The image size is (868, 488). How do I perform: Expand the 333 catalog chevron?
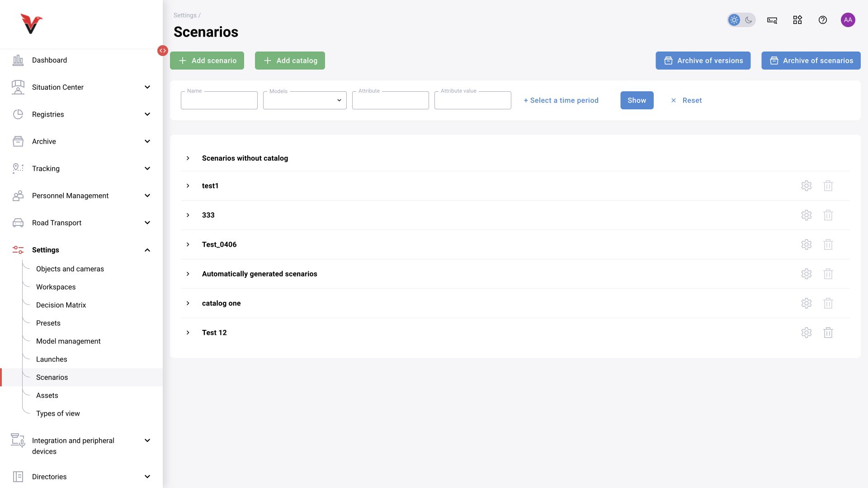pos(188,215)
